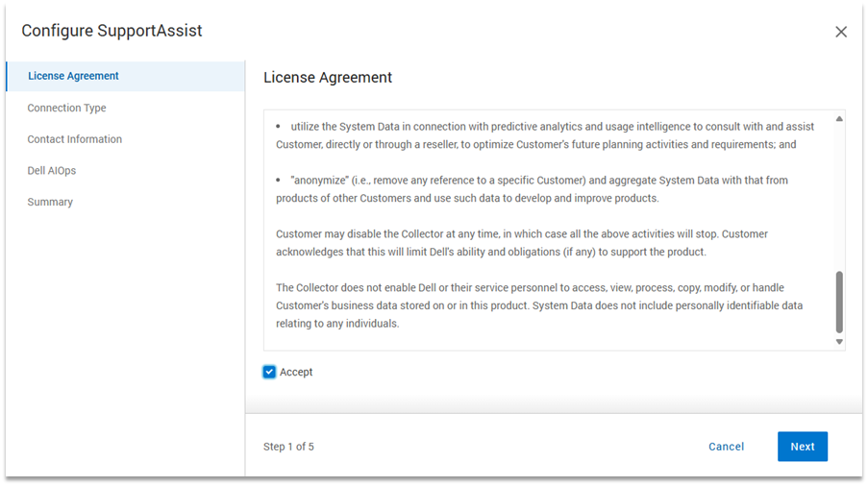Click the 'Step 1 of 5' indicator text
The width and height of the screenshot is (868, 486).
pos(288,447)
